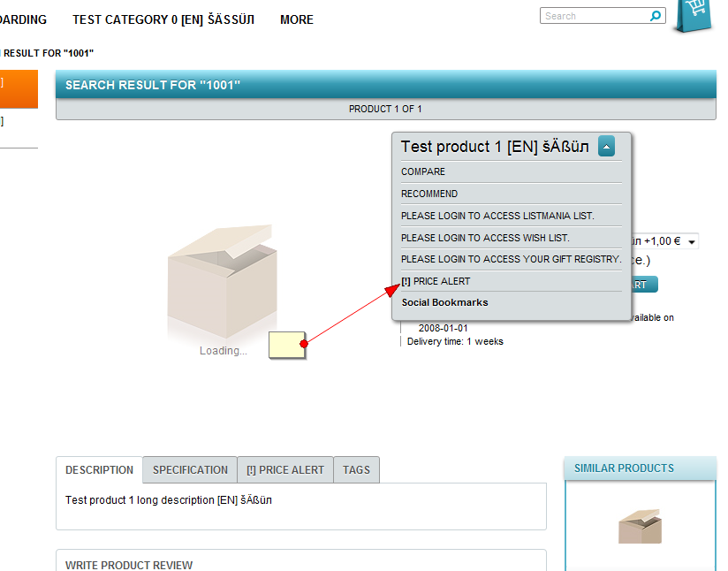Screen dimensions: 728x571
Task: Select COMPARE in the product menu
Action: (x=423, y=171)
